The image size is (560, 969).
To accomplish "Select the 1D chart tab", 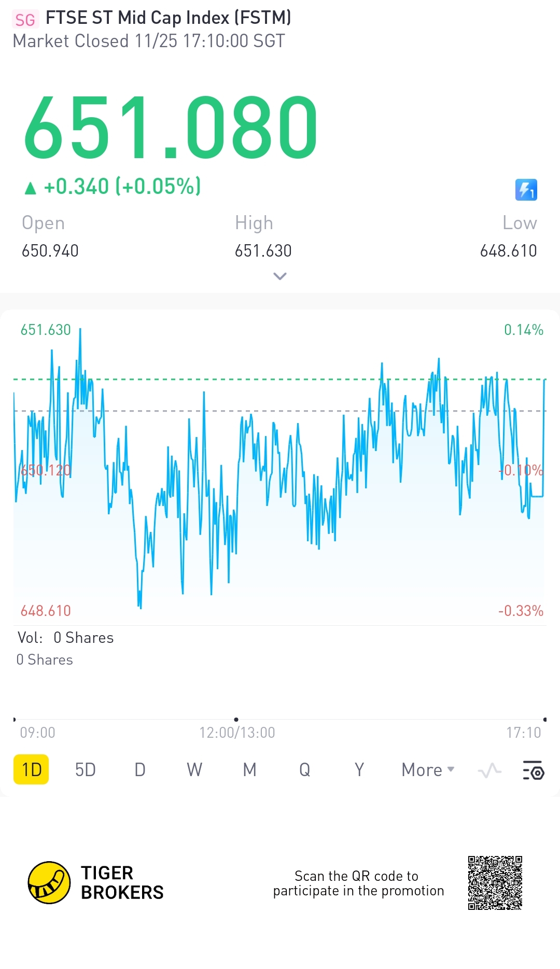I will tap(31, 770).
